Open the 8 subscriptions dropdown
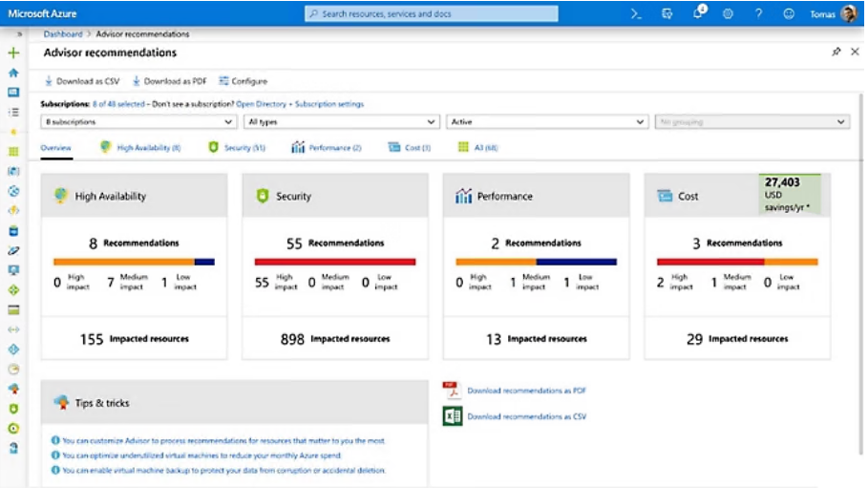 click(138, 122)
